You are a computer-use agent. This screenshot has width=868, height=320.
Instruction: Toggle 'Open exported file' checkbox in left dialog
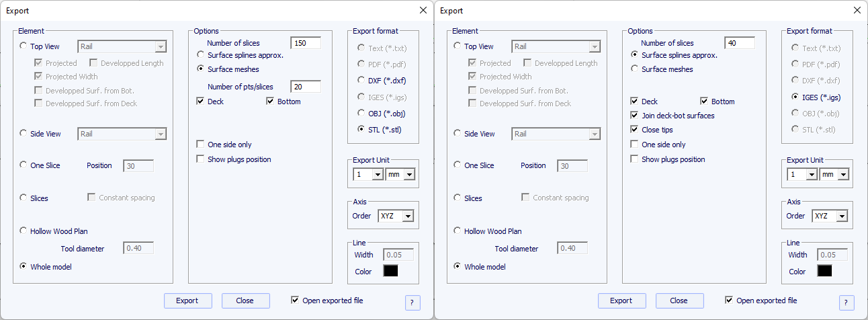[x=295, y=301]
